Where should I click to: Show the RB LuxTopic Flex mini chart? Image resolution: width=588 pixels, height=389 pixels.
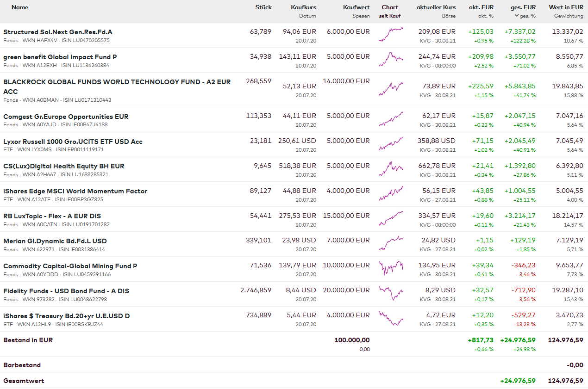[390, 219]
